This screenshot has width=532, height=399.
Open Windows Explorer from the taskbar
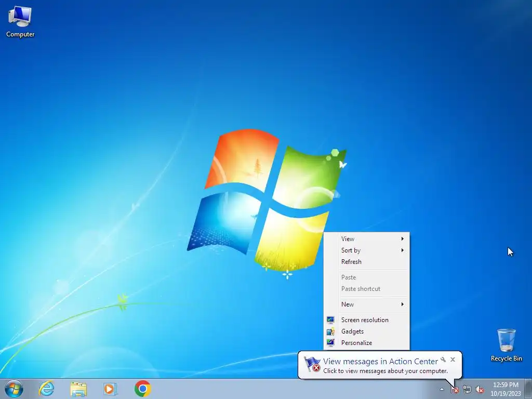pos(78,389)
